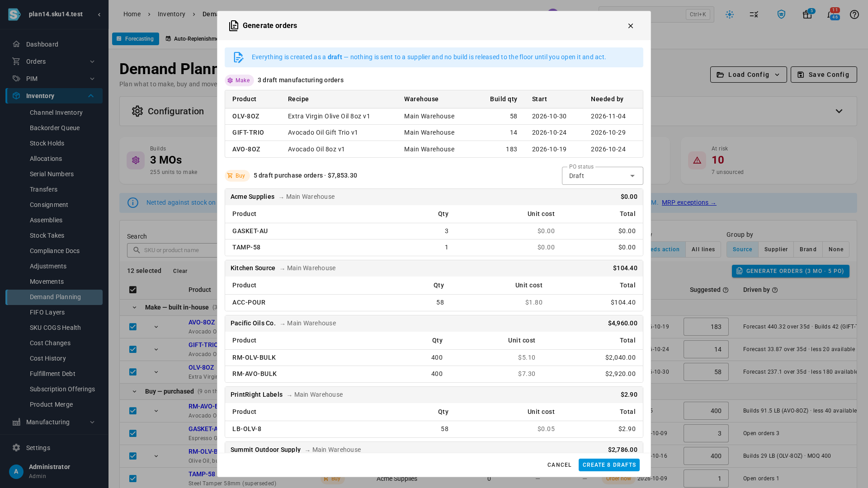This screenshot has height=488, width=868.
Task: Click the Settings gear icon in sidebar
Action: [x=16, y=448]
